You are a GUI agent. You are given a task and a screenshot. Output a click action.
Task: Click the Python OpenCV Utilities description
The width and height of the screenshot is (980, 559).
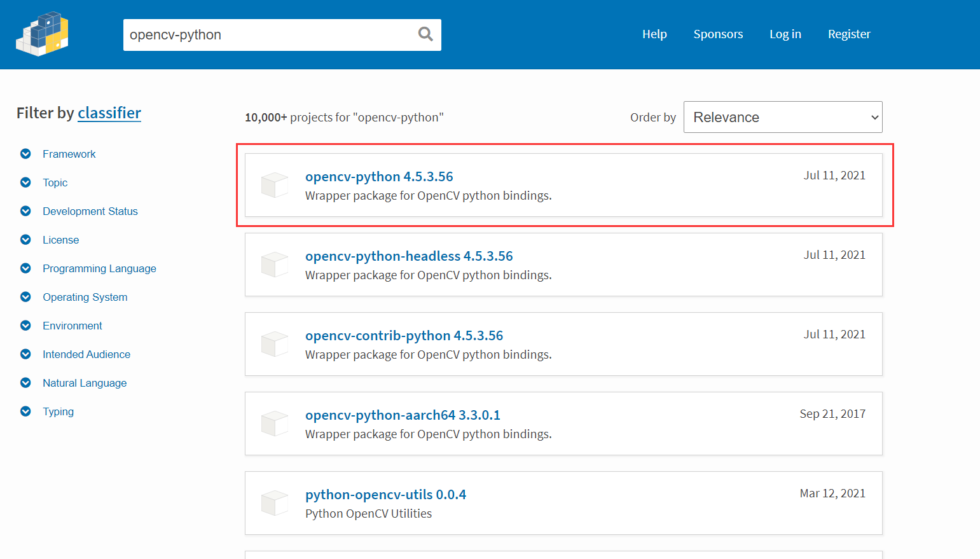pyautogui.click(x=368, y=514)
